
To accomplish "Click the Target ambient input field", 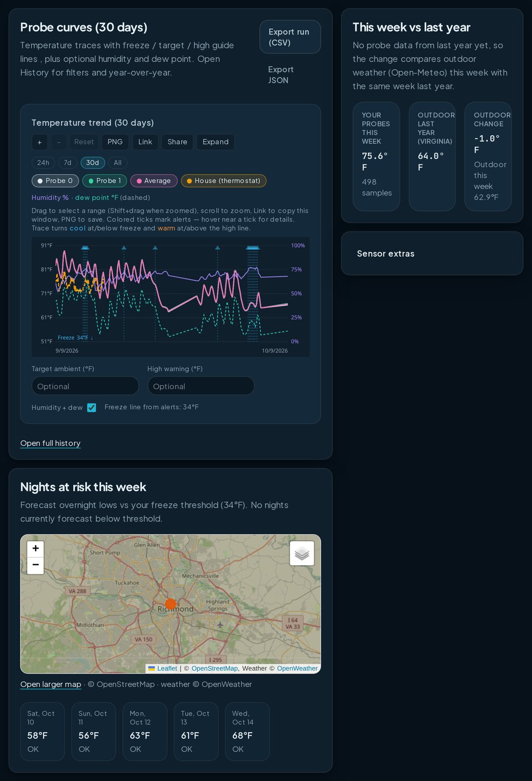I will 85,386.
